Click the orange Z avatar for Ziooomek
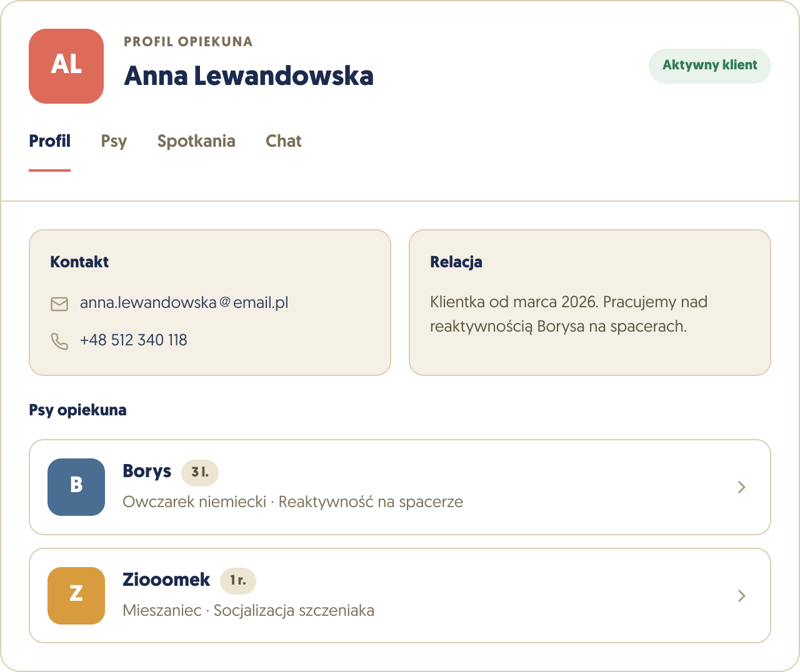The width and height of the screenshot is (800, 672). click(76, 596)
